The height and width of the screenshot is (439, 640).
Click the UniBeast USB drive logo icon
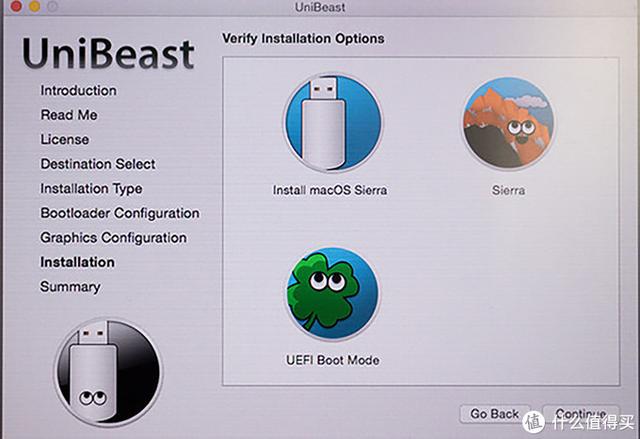pos(109,372)
